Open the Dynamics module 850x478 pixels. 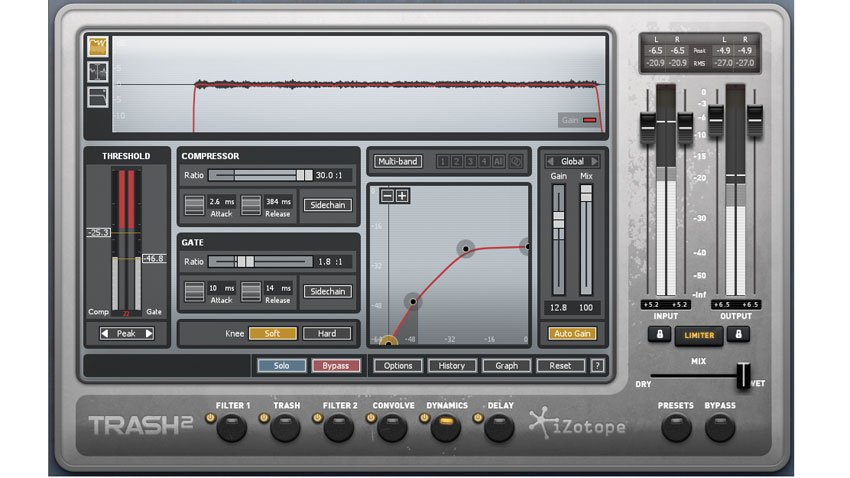(446, 428)
